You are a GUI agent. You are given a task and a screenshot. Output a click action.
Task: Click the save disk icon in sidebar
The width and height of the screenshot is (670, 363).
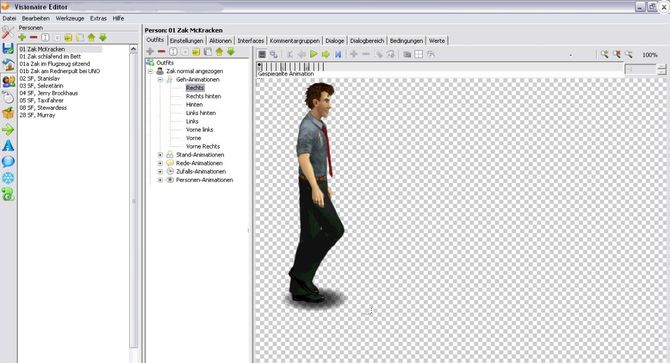(x=8, y=48)
